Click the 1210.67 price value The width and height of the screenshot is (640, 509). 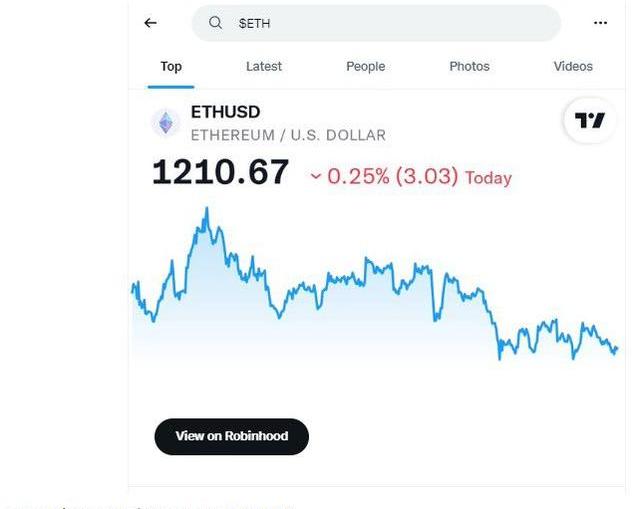tap(220, 173)
